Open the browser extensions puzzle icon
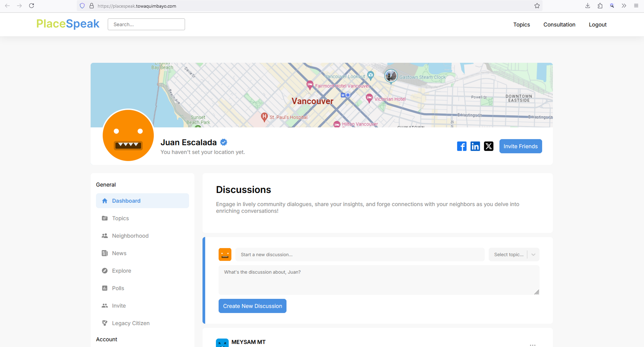644x347 pixels. coord(600,6)
